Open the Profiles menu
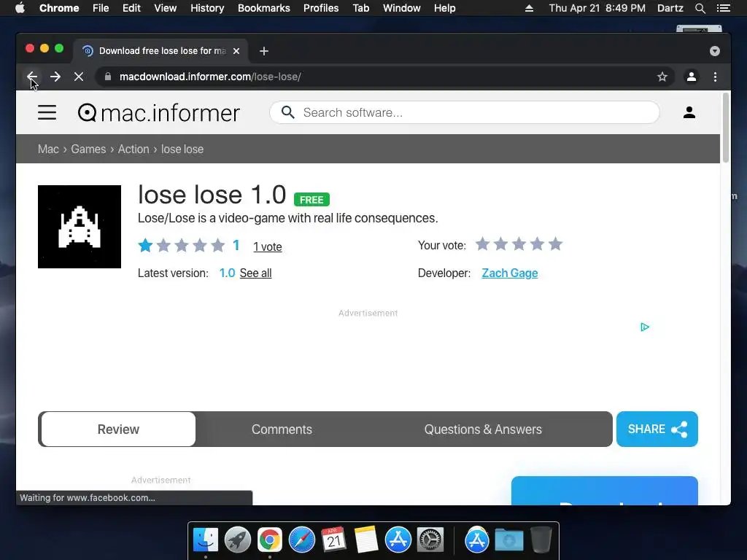This screenshot has width=747, height=560. (x=321, y=8)
